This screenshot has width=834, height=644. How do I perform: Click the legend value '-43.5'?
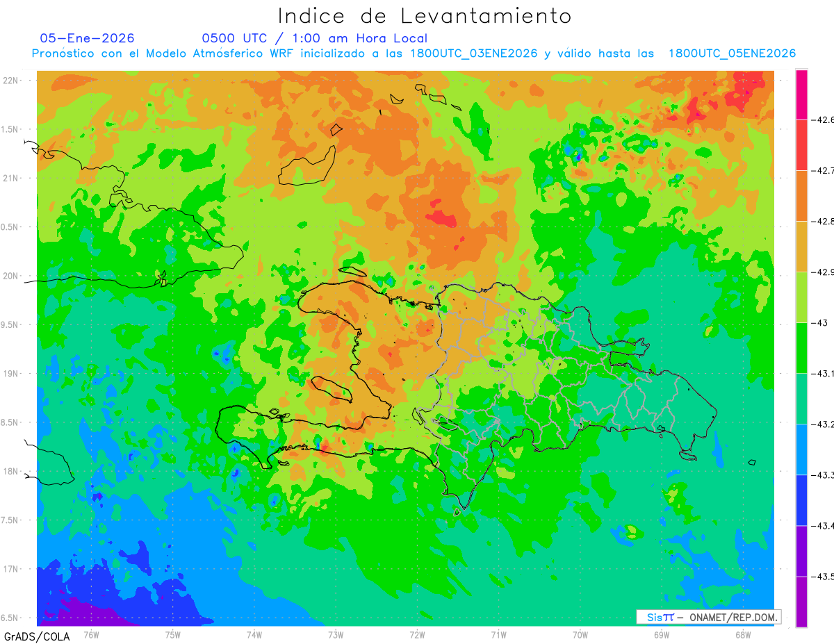point(823,576)
